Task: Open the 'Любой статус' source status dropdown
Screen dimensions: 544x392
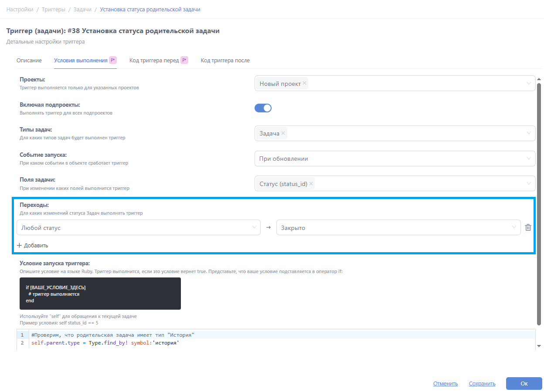Action: [x=138, y=227]
